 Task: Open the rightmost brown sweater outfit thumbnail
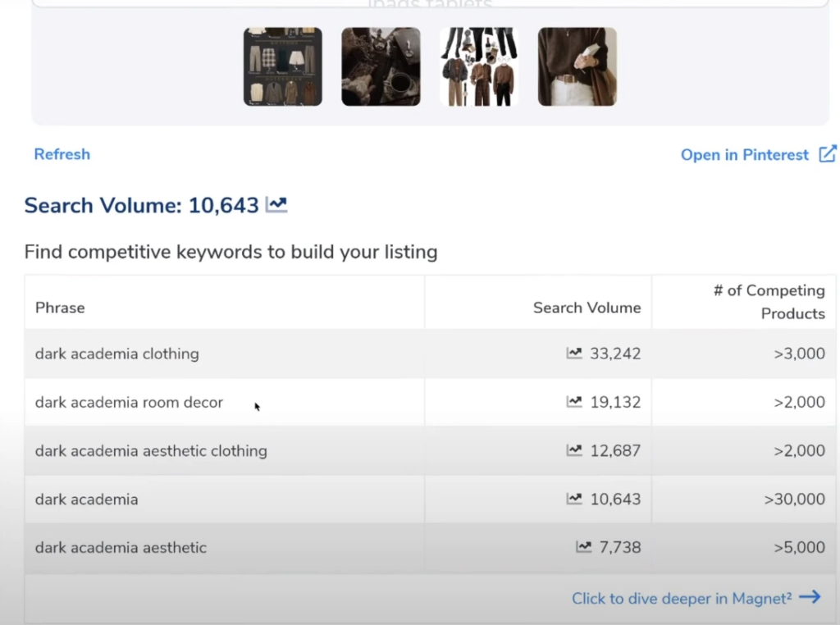pos(577,66)
